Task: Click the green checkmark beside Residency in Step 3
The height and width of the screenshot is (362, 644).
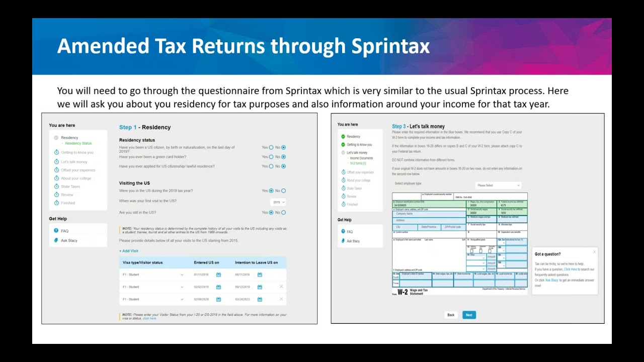Action: (x=343, y=136)
